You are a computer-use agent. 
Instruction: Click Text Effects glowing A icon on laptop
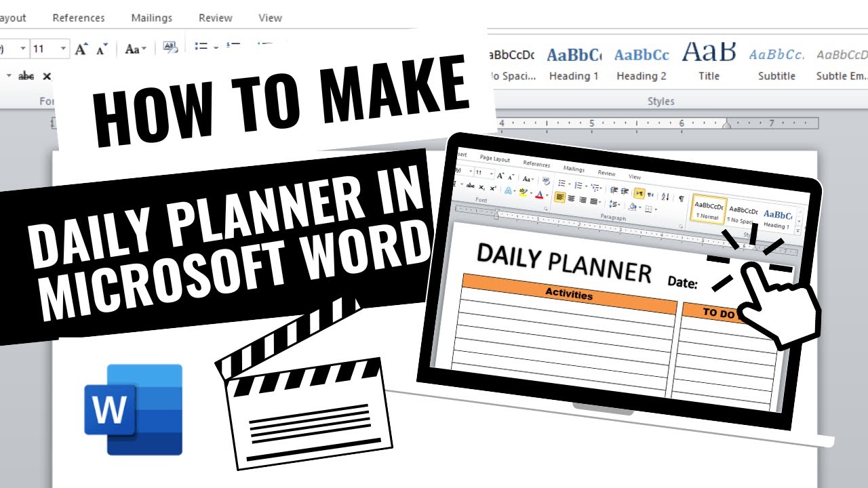click(508, 190)
